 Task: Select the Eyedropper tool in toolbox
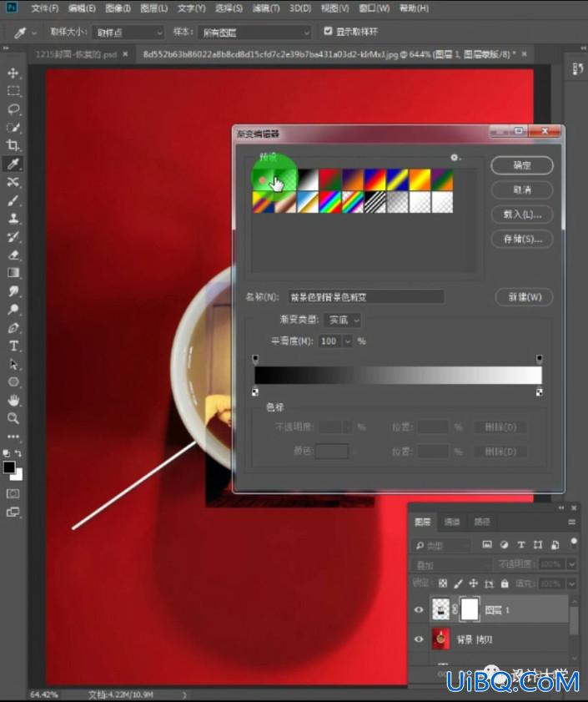click(13, 164)
